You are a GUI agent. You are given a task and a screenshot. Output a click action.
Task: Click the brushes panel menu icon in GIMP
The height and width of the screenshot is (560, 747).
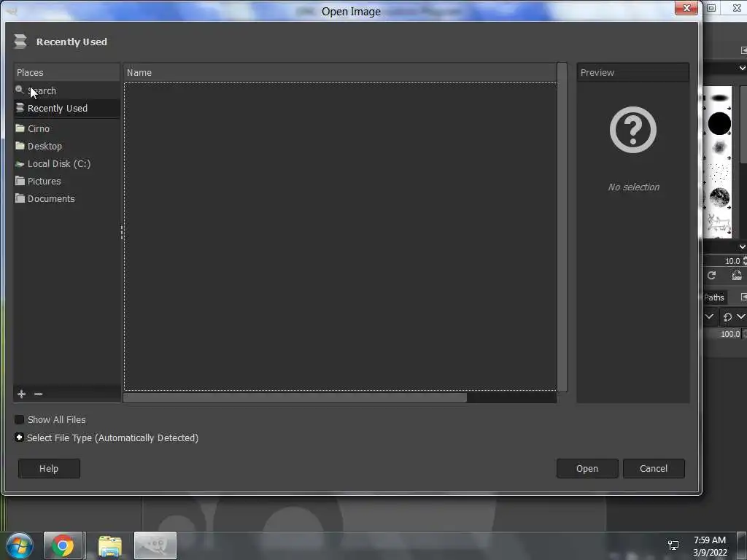[743, 50]
